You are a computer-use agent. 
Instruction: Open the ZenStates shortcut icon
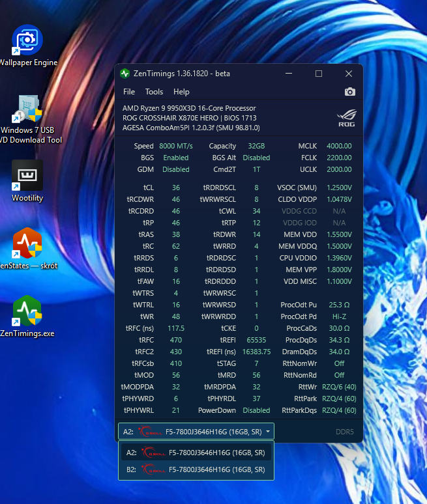27,244
